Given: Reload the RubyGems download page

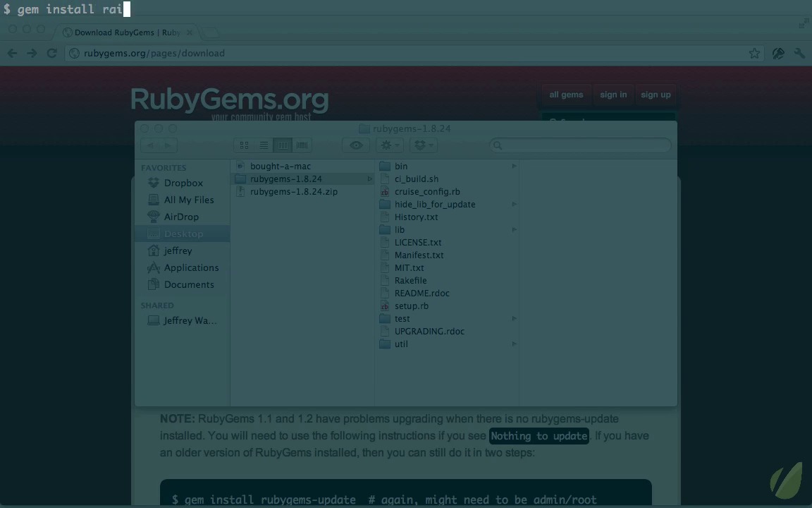Looking at the screenshot, I should click(51, 54).
